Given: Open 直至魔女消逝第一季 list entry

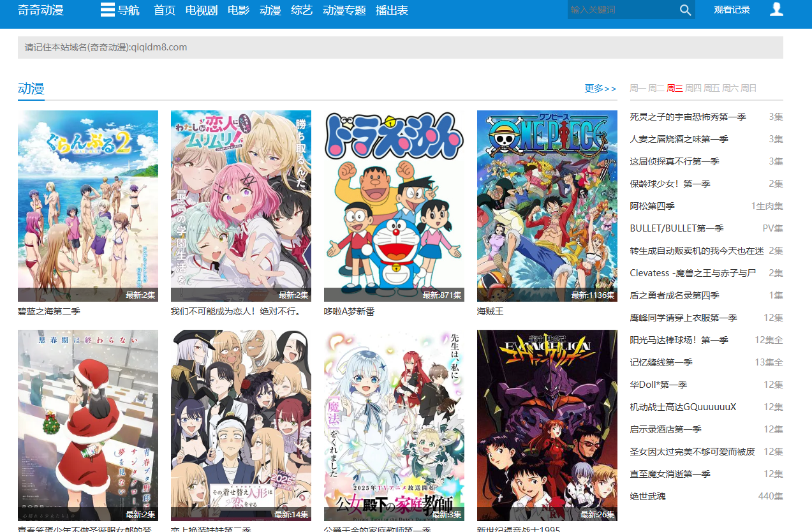Looking at the screenshot, I should pos(670,474).
